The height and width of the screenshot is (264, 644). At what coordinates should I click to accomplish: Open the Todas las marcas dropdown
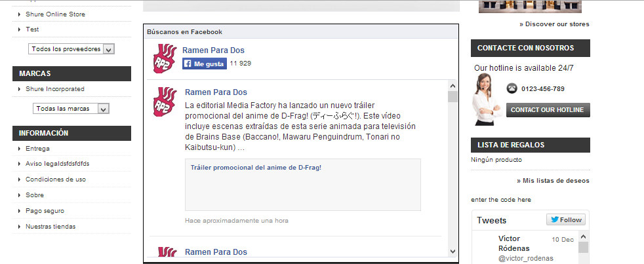[71, 108]
